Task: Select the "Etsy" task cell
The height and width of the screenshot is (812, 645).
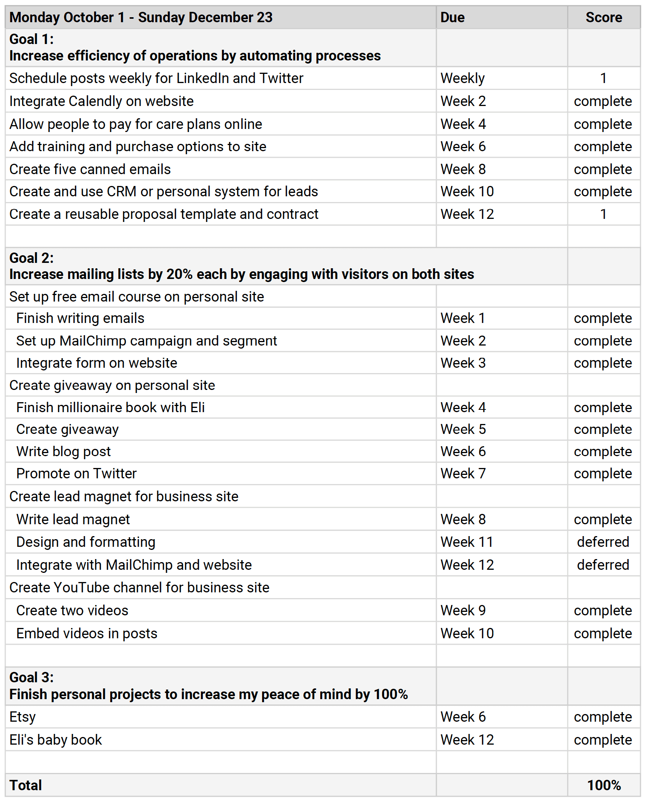Action: click(x=23, y=717)
